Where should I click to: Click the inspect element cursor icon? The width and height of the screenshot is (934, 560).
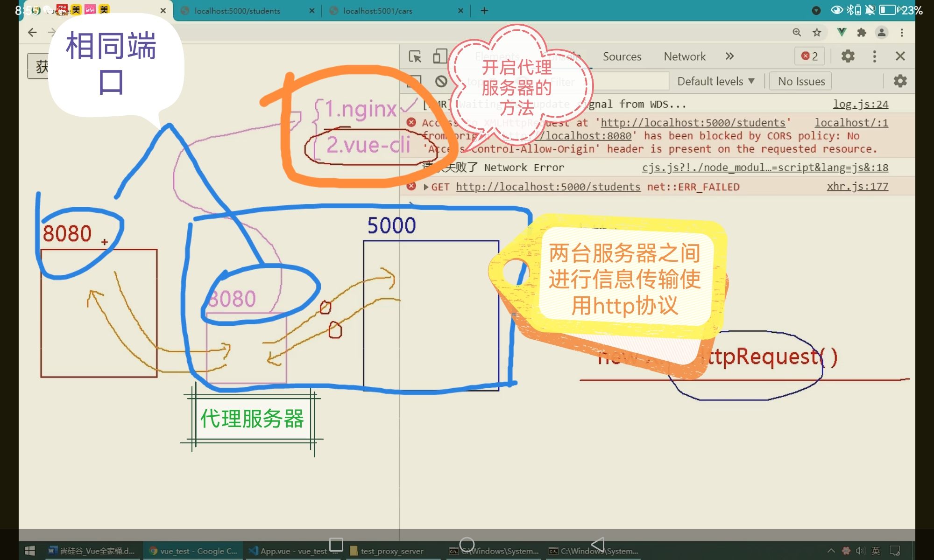415,56
